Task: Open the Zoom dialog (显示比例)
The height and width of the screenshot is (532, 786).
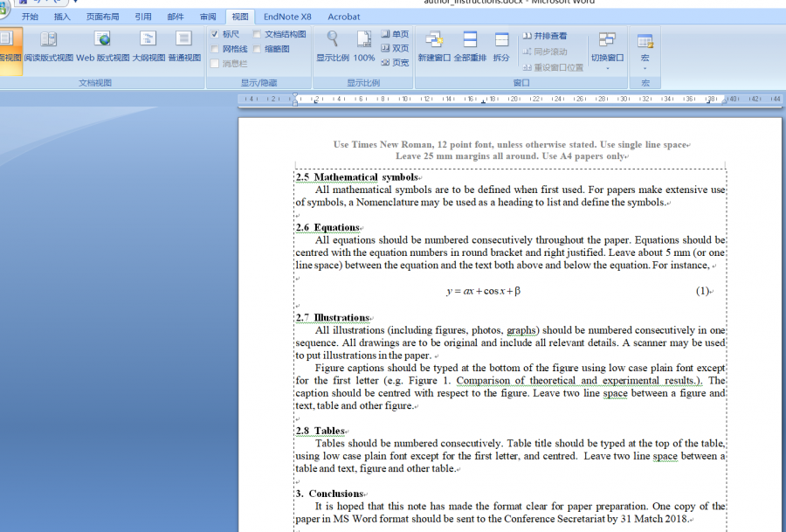Action: point(332,47)
